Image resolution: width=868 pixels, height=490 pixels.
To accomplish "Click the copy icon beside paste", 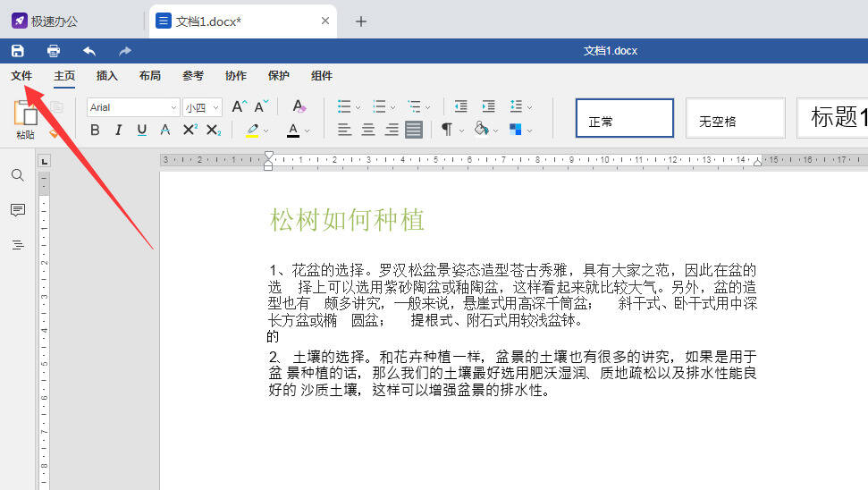I will point(56,107).
